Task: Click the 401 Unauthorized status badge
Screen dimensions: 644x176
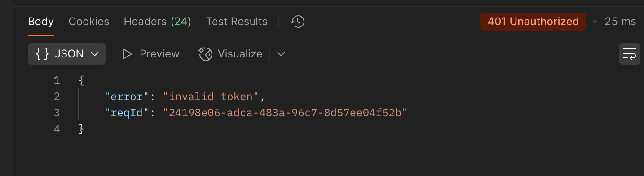Action: pyautogui.click(x=533, y=22)
